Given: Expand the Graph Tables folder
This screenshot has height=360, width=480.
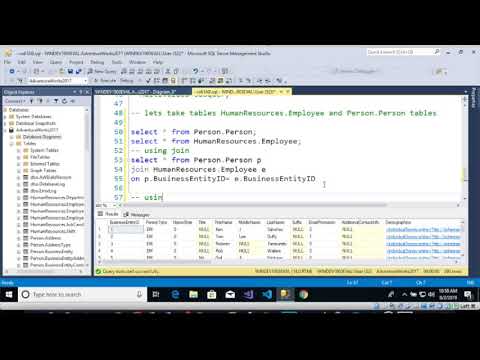Looking at the screenshot, I should tap(19, 171).
